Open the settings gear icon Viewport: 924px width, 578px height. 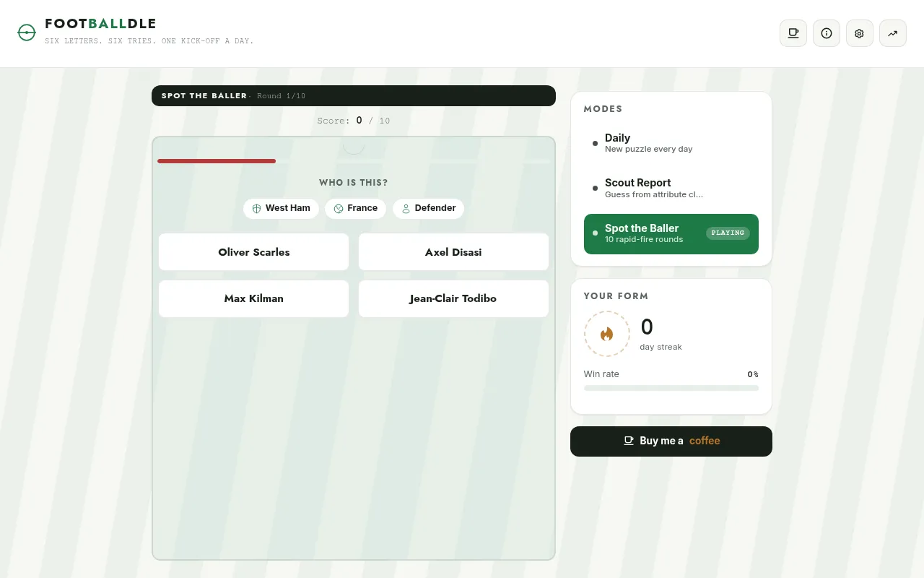pyautogui.click(x=860, y=33)
